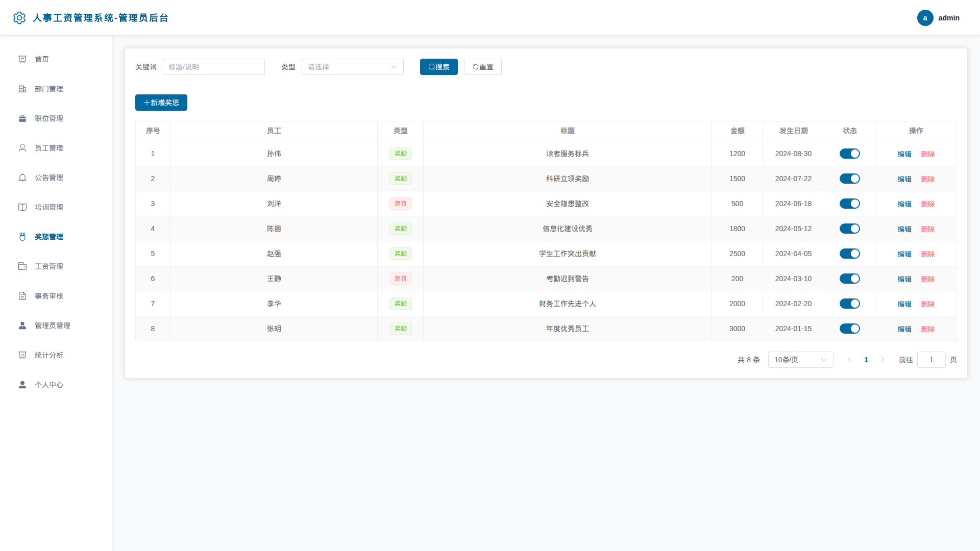The image size is (980, 551).
Task: Disable status switch for 刘洋
Action: (x=849, y=204)
